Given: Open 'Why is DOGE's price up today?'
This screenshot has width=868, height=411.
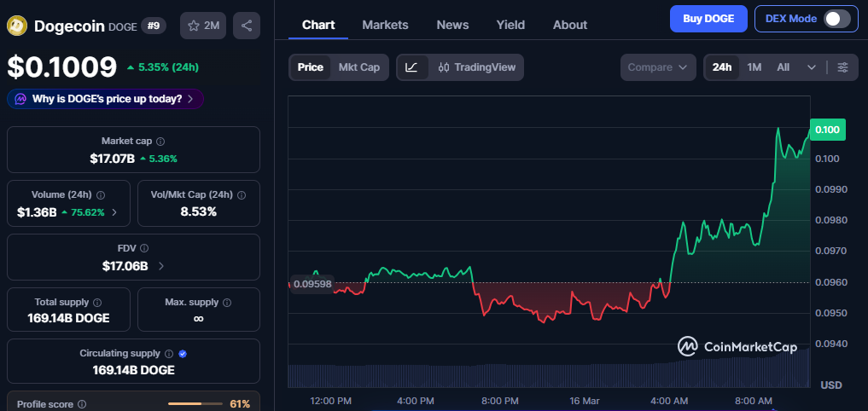Looking at the screenshot, I should pyautogui.click(x=105, y=99).
